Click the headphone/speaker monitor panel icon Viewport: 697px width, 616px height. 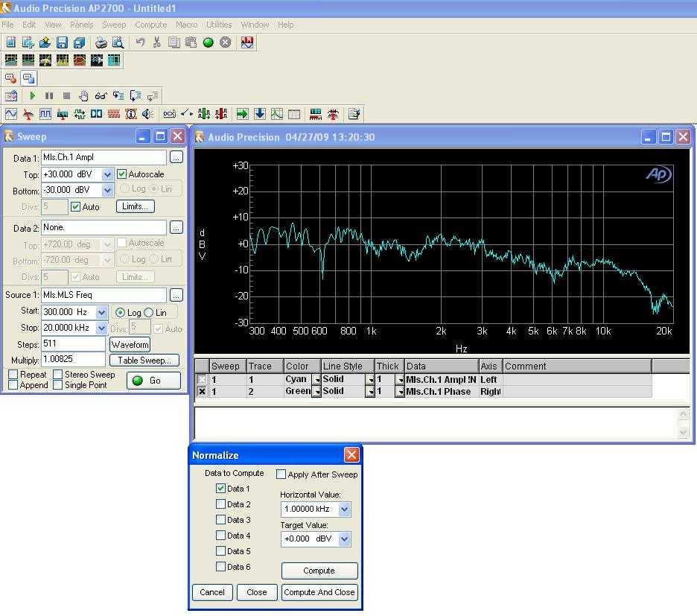tap(147, 114)
